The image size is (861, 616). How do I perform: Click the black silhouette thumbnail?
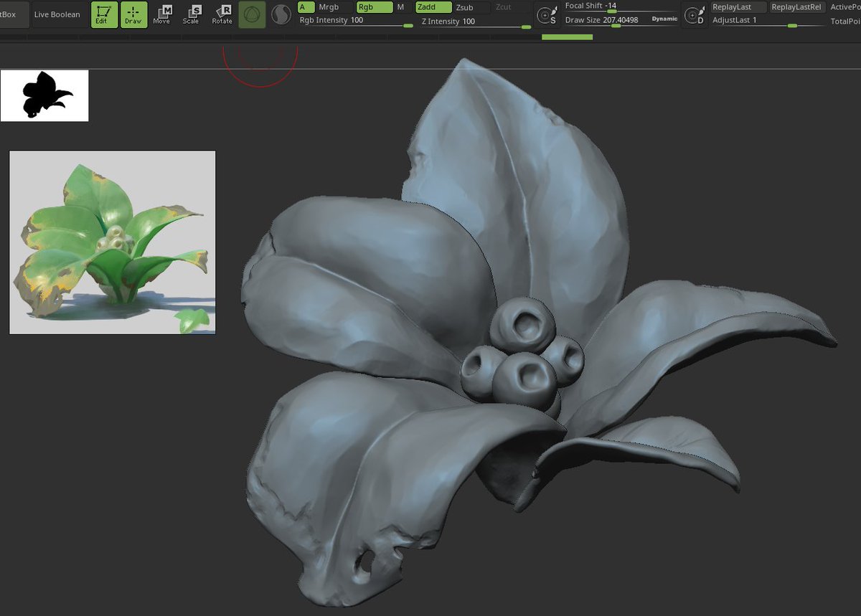[x=44, y=95]
